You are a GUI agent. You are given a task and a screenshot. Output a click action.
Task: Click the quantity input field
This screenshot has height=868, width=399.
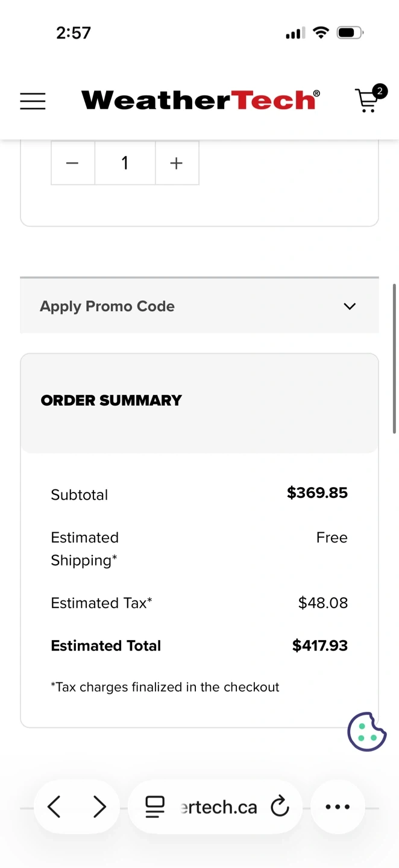pyautogui.click(x=125, y=163)
